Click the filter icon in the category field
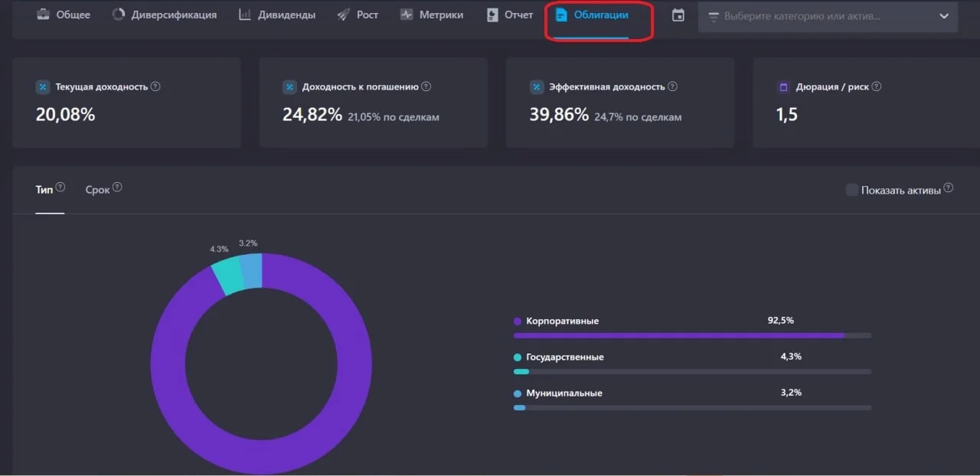 (714, 16)
